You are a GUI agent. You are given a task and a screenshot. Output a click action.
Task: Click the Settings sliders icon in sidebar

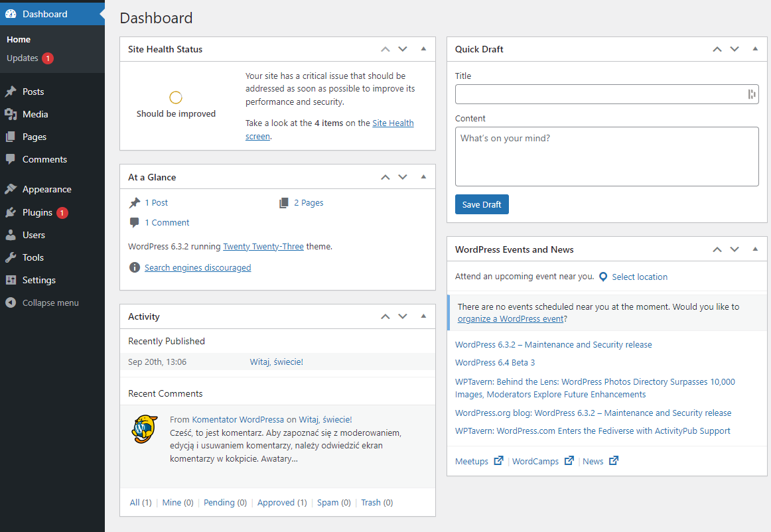(x=11, y=280)
